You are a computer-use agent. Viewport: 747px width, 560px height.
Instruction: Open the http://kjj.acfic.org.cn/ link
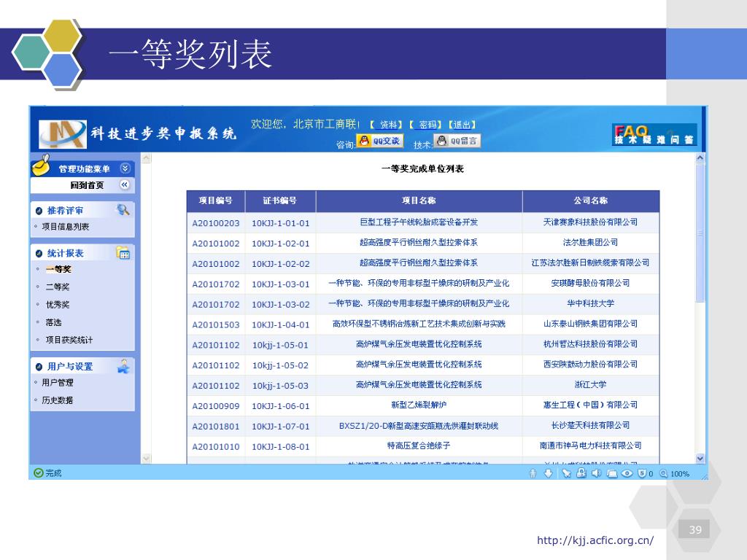coord(595,540)
